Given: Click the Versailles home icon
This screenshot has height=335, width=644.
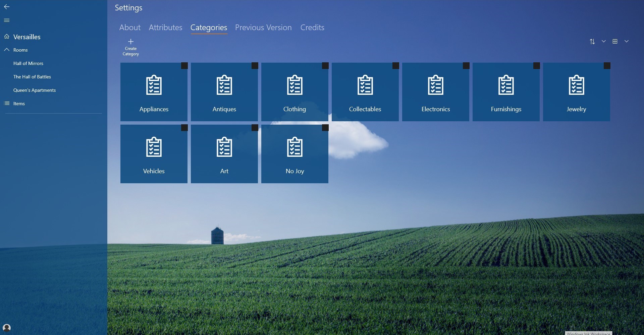Looking at the screenshot, I should pyautogui.click(x=7, y=37).
